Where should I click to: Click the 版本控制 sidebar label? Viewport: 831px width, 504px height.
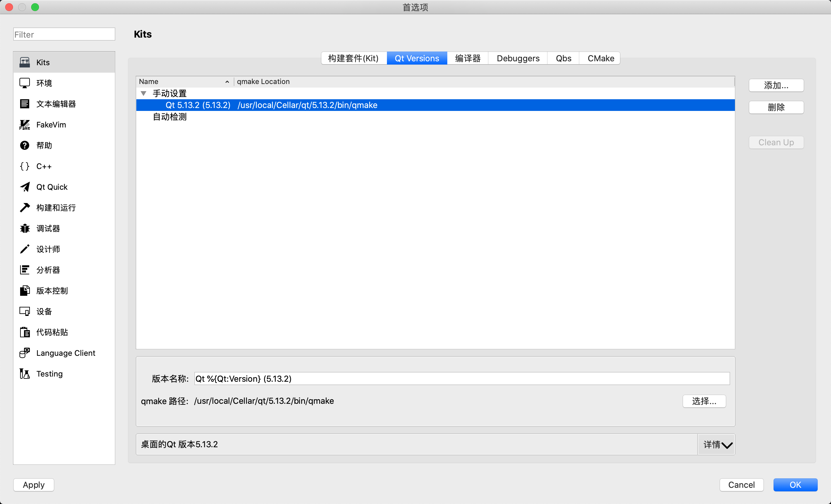52,291
